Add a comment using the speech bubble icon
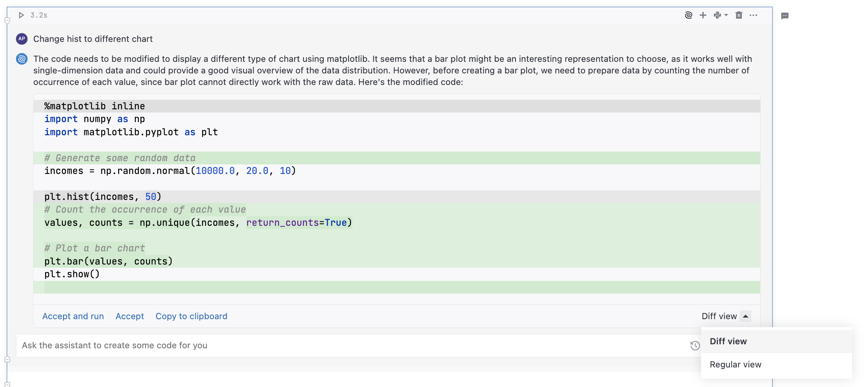 [x=785, y=16]
